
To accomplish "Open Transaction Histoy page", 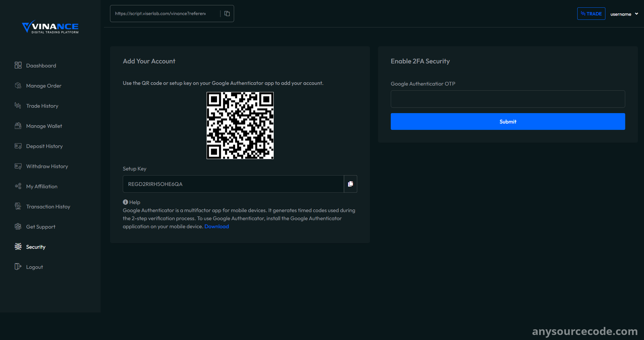I will (48, 207).
